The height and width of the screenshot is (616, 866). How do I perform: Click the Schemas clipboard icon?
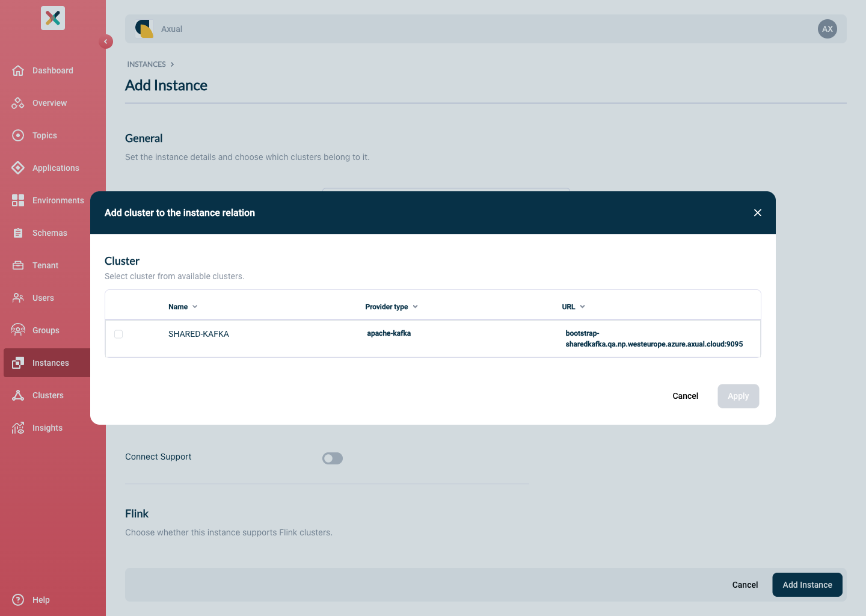coord(18,233)
